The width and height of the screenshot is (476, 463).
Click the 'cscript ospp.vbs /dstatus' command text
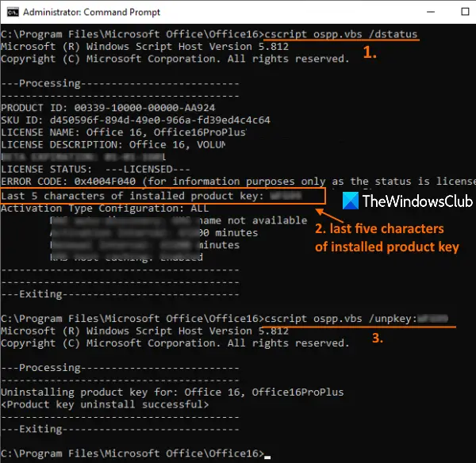341,34
